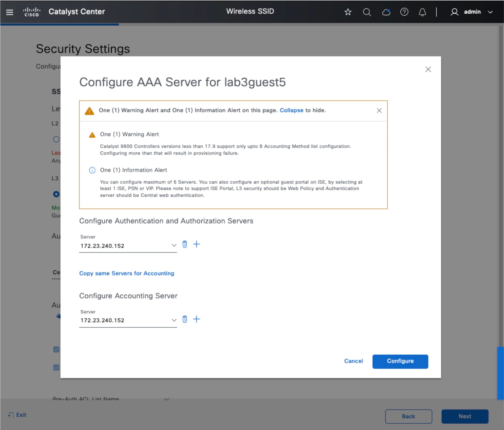Click the cloud status icon

pos(386,12)
